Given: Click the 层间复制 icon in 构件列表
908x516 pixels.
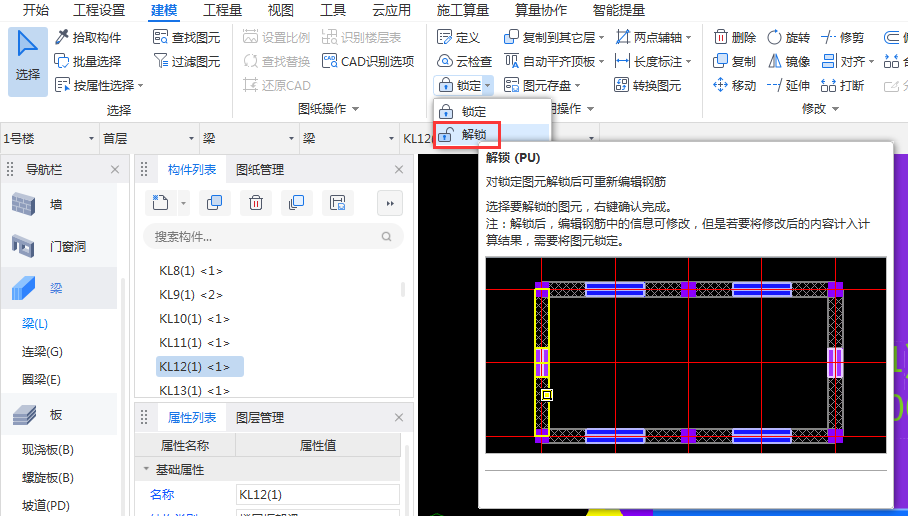Looking at the screenshot, I should pos(296,203).
